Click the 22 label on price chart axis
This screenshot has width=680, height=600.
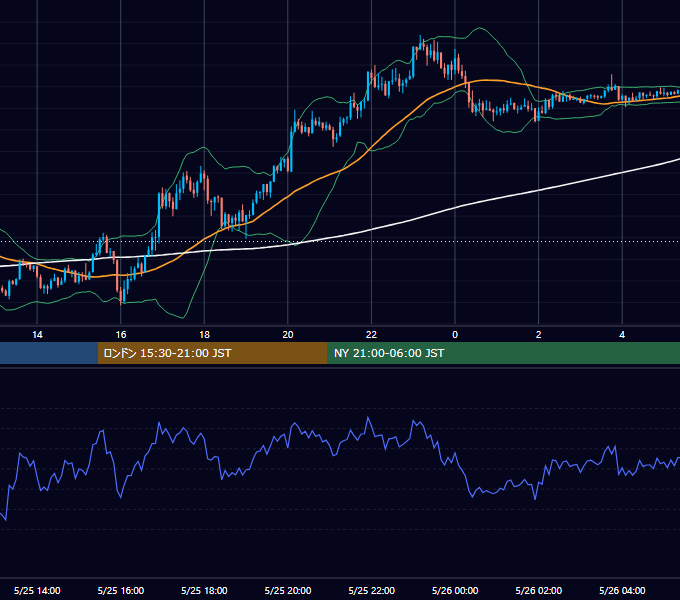point(371,335)
